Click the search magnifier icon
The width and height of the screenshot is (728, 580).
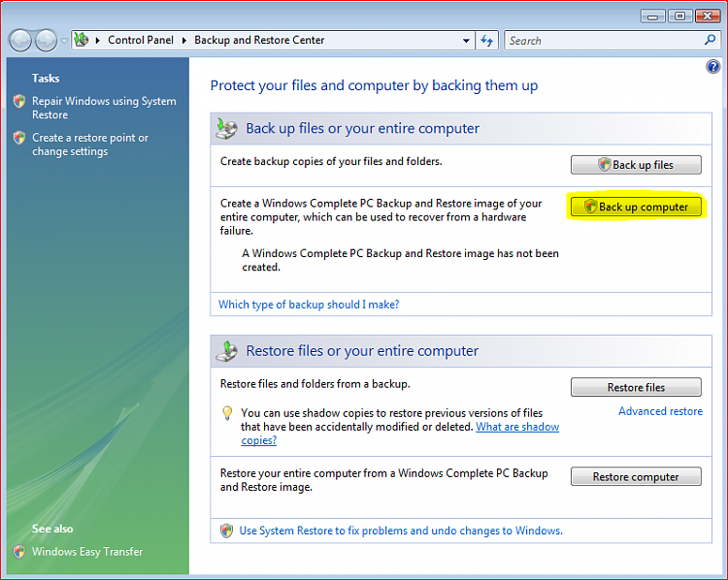[710, 40]
